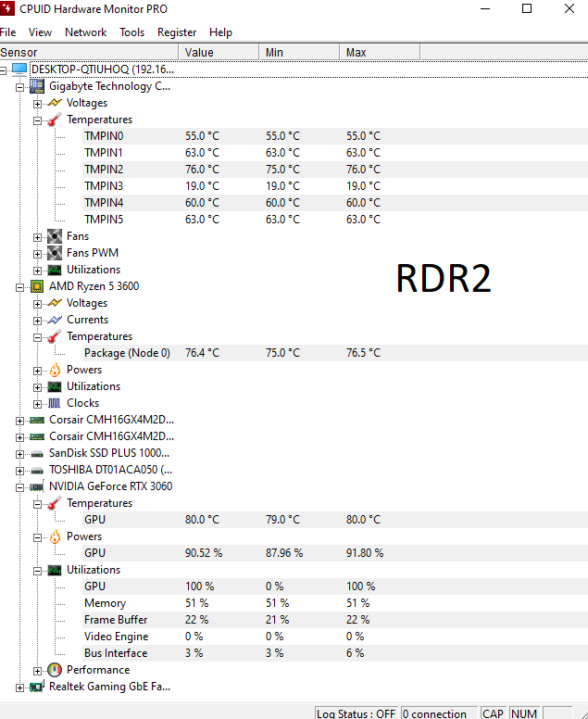Viewport: 588px width, 719px height.
Task: Click the DESKTOP-QTIUHOQ computer icon
Action: pos(19,69)
